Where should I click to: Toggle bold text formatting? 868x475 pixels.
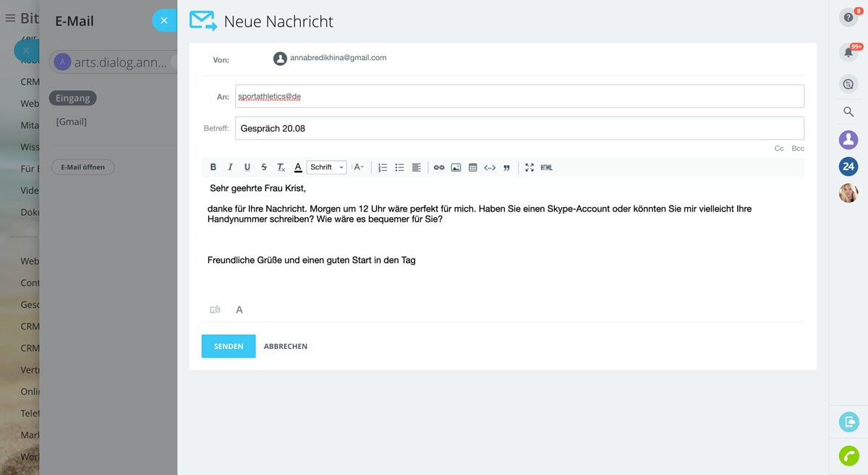pyautogui.click(x=213, y=167)
